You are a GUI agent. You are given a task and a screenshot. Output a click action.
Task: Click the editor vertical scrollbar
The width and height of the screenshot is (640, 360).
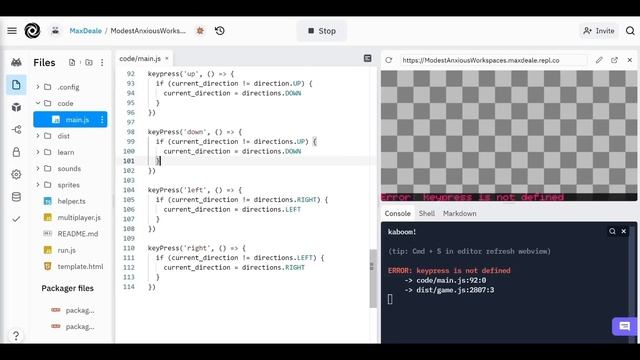pos(373,278)
